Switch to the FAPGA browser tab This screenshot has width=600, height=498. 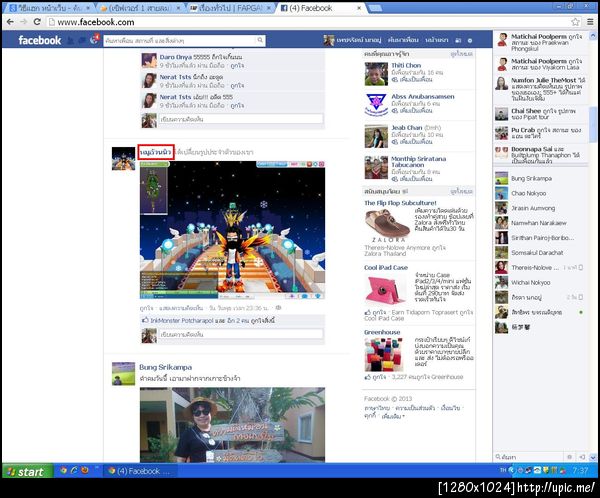230,8
